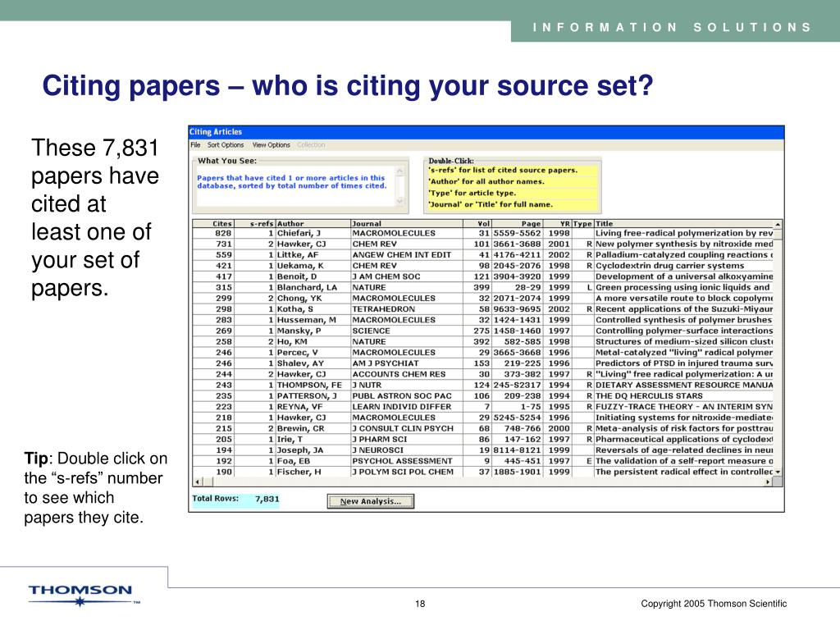Click journal J NUTR

(367, 386)
